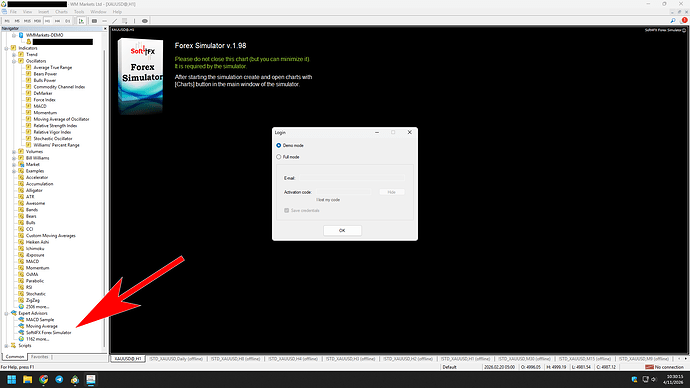
Task: Click the Scripts folder icon in the Navigator
Action: (x=14, y=345)
